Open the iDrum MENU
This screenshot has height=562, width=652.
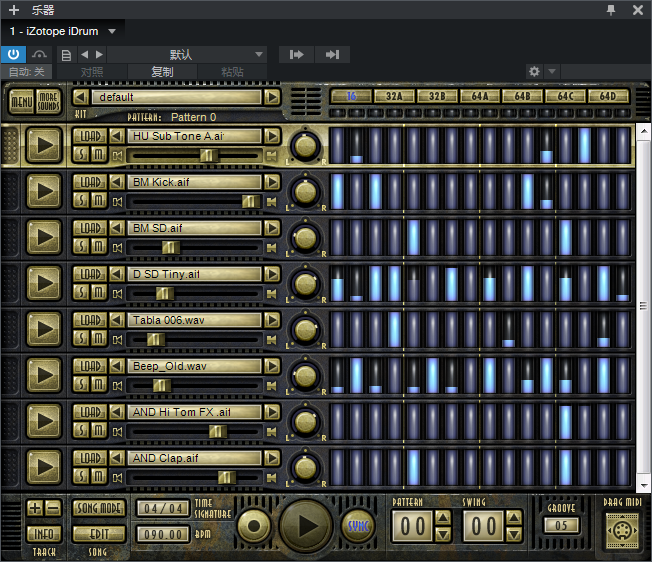coord(21,102)
